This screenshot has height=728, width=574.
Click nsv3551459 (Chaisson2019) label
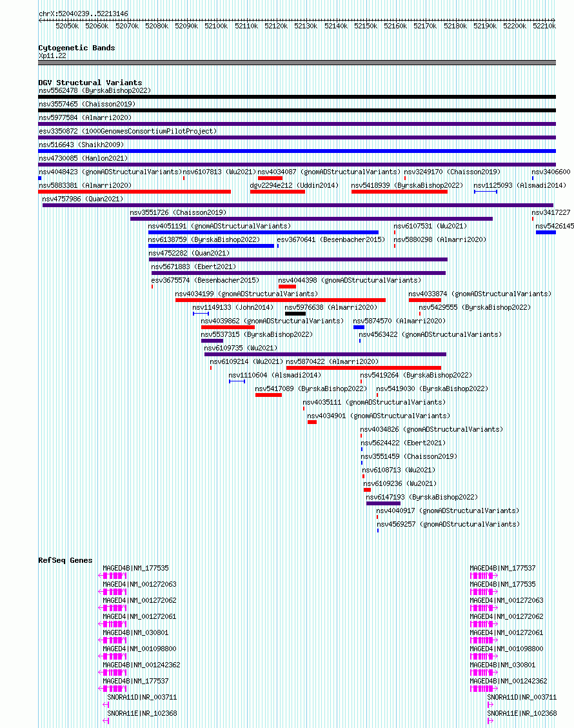[409, 456]
